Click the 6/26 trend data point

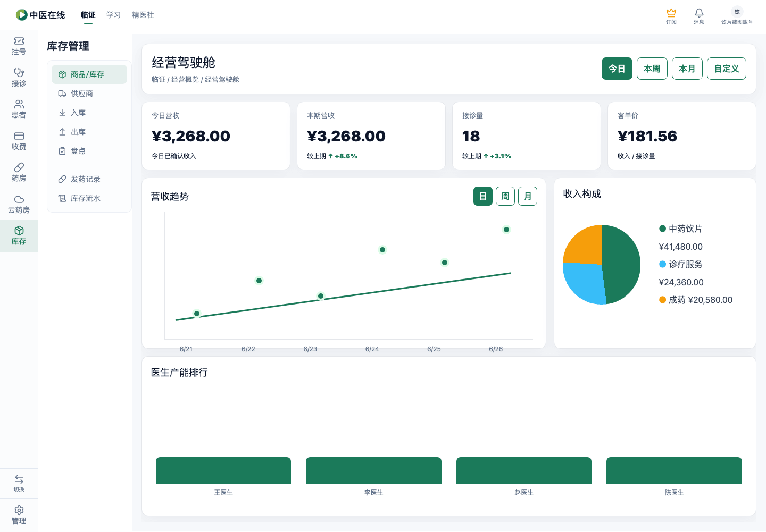pos(506,230)
